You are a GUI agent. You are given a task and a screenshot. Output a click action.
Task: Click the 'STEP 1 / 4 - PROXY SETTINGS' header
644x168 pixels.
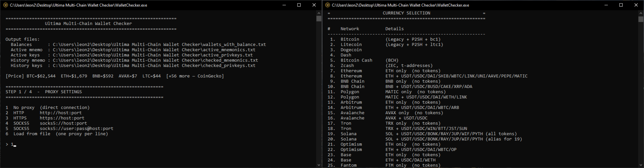pyautogui.click(x=44, y=92)
